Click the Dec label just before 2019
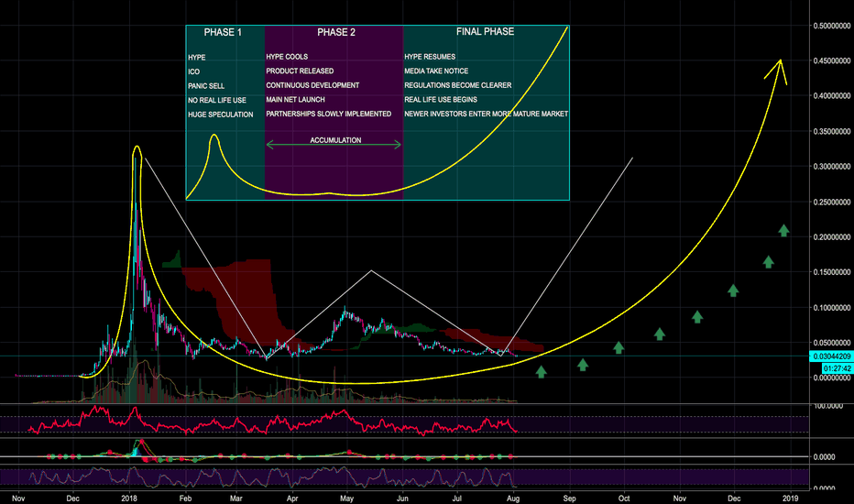This screenshot has height=504, width=854. point(734,498)
